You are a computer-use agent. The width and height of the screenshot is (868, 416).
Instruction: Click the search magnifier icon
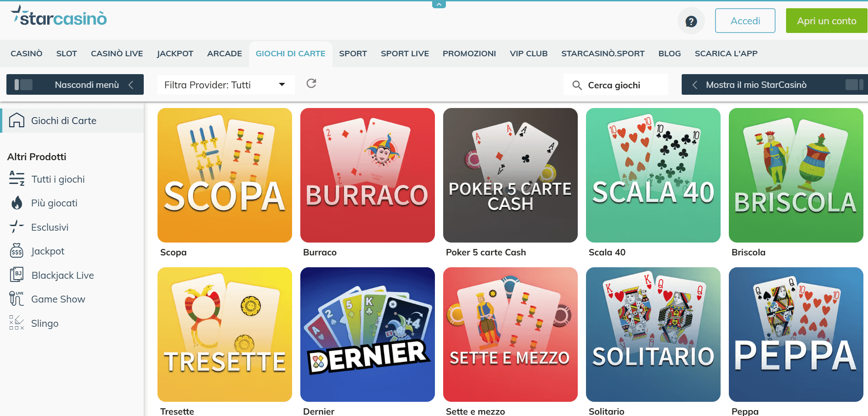(577, 85)
